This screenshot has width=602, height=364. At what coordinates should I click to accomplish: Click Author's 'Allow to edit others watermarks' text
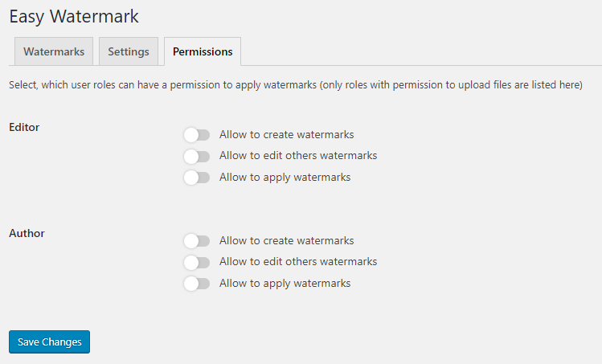(x=297, y=262)
